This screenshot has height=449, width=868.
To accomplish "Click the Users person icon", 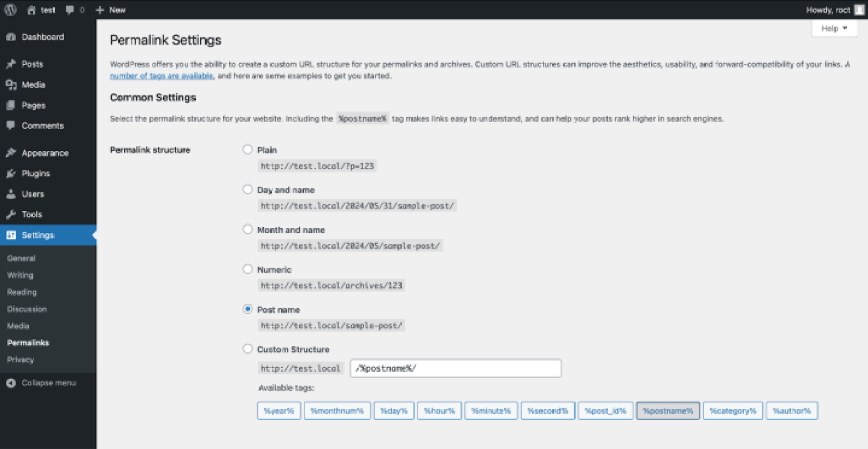I will pos(11,194).
